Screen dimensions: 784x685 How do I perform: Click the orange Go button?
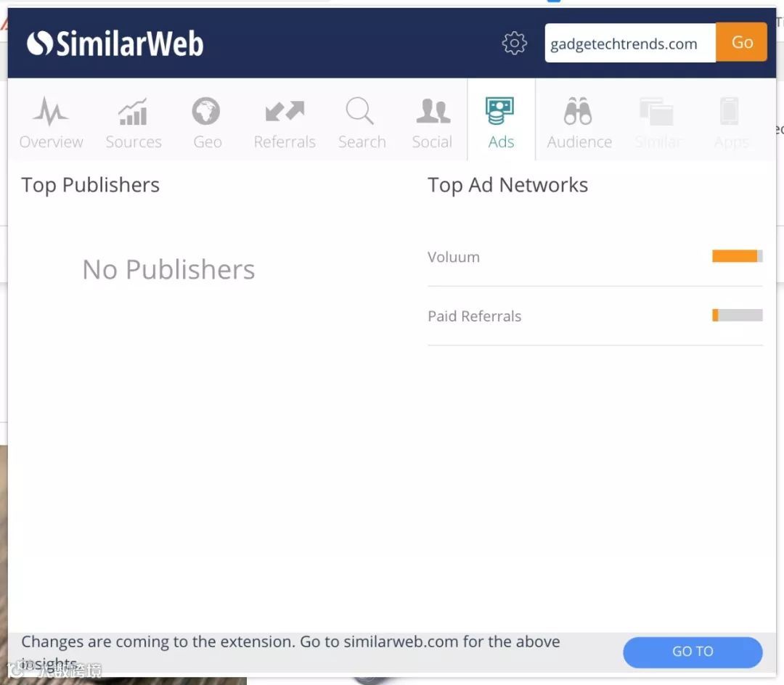tap(741, 43)
